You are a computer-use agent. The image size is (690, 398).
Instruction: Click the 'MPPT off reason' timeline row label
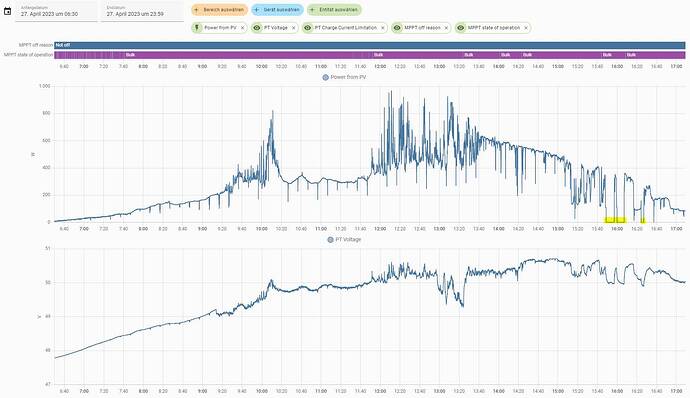click(x=36, y=45)
